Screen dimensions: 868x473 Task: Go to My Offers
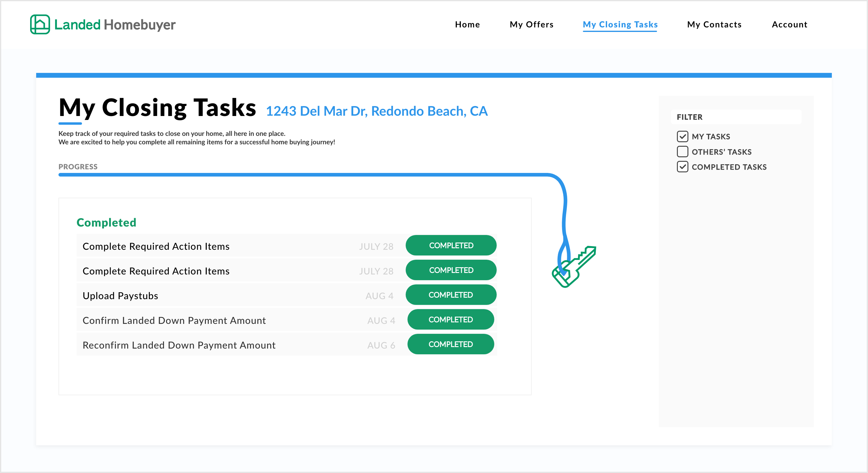531,25
